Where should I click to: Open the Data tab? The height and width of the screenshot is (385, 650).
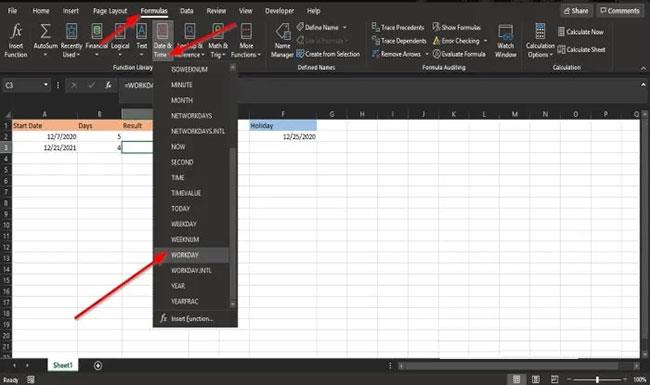[187, 11]
